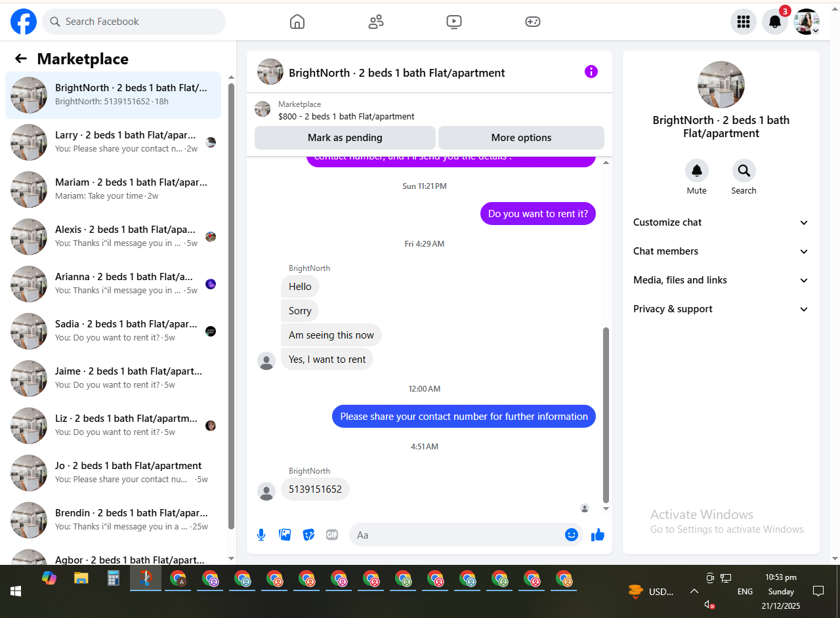Screen dimensions: 840x618
Task: Send a thumbs-up like
Action: 597,535
